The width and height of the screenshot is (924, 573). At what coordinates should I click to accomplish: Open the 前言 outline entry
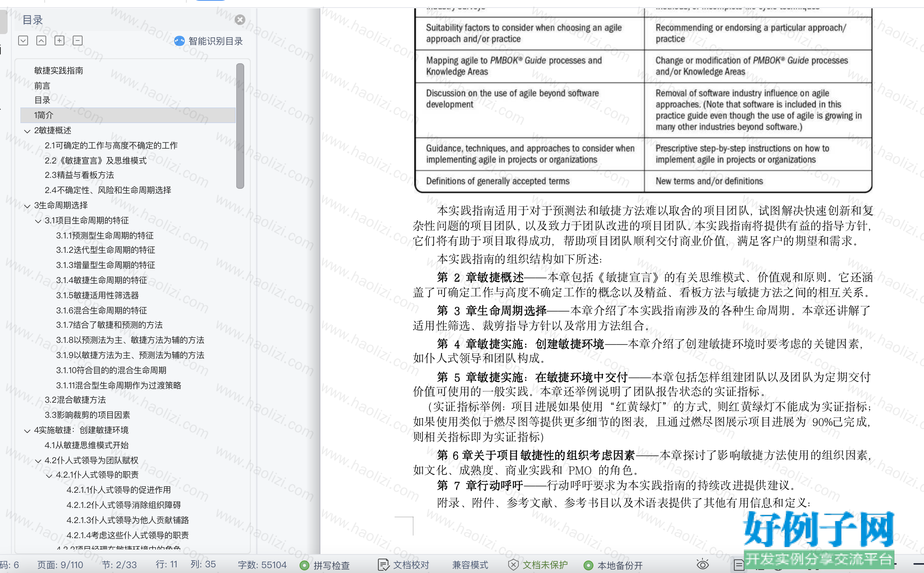pyautogui.click(x=42, y=86)
